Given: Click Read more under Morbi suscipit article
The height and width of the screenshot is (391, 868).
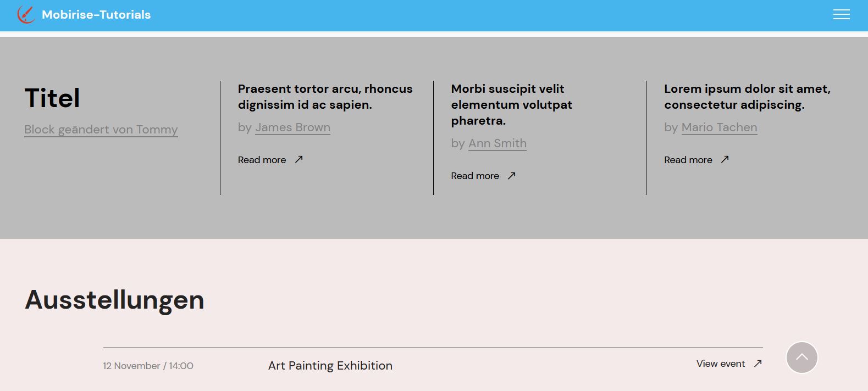Looking at the screenshot, I should 475,176.
